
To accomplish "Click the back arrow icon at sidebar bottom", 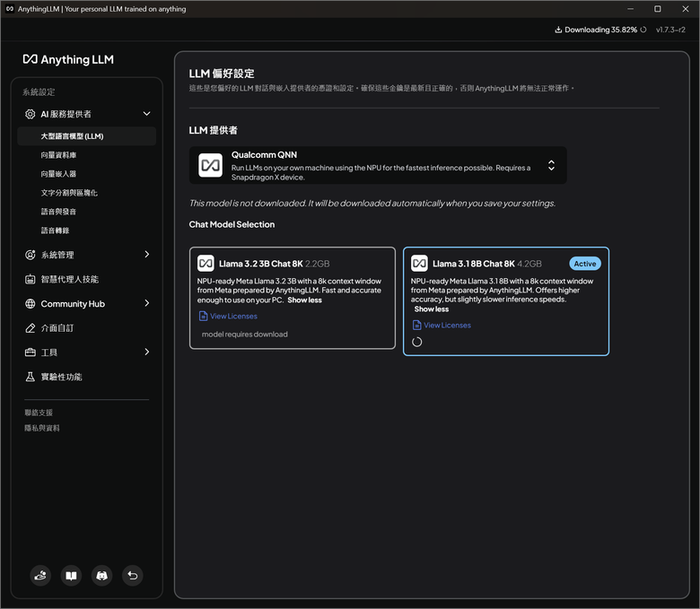I will 133,576.
